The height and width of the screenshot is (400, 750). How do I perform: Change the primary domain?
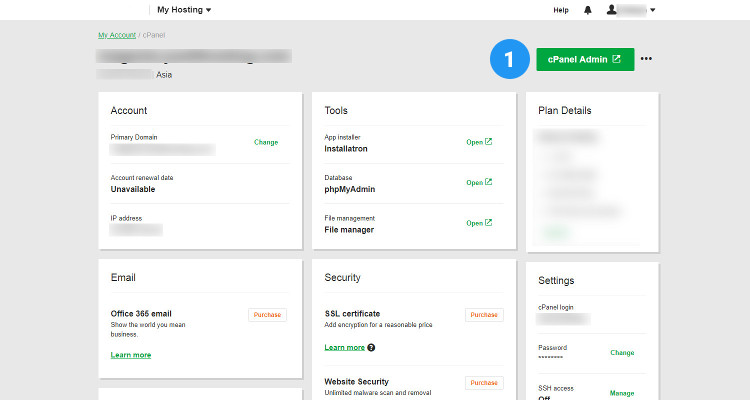point(266,142)
